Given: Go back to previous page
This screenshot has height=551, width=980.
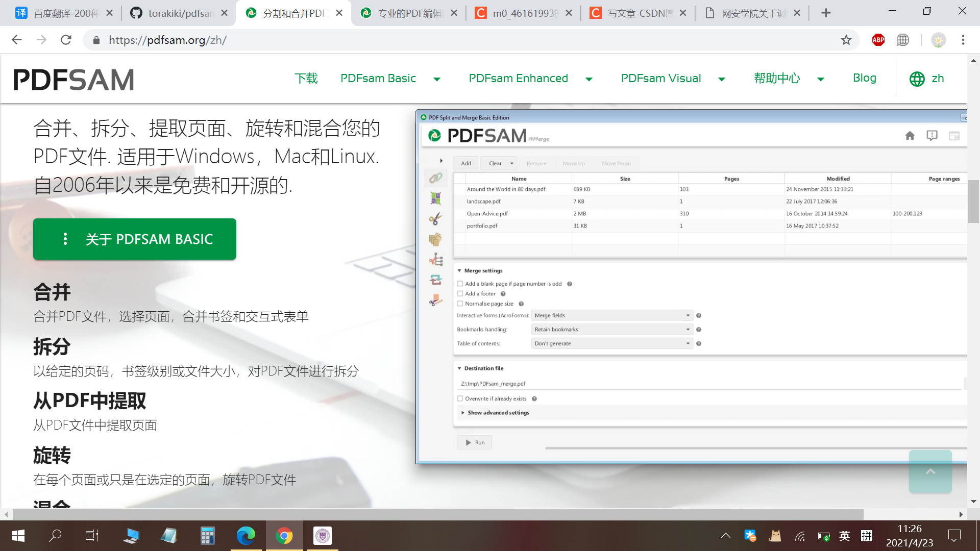Looking at the screenshot, I should 17,40.
